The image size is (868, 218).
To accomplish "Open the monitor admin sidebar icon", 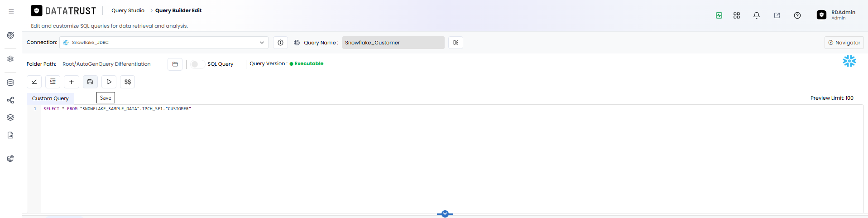I will point(10,159).
